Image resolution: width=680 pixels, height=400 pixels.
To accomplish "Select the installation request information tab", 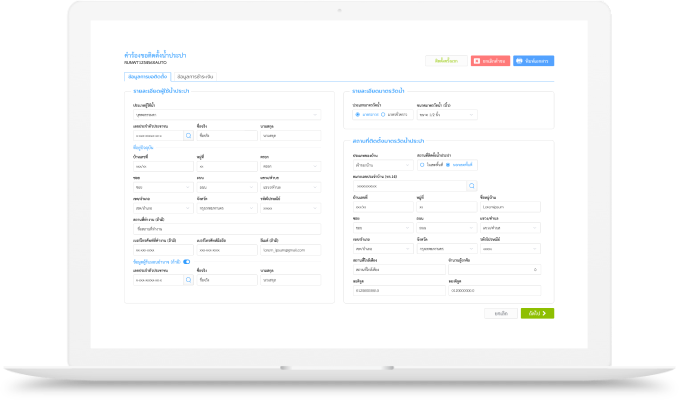I will coord(146,76).
